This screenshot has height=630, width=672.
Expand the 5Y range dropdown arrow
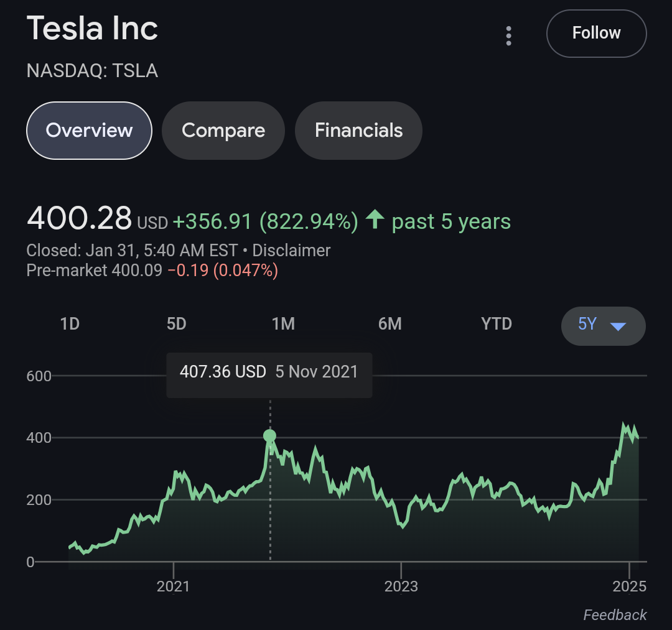[618, 326]
